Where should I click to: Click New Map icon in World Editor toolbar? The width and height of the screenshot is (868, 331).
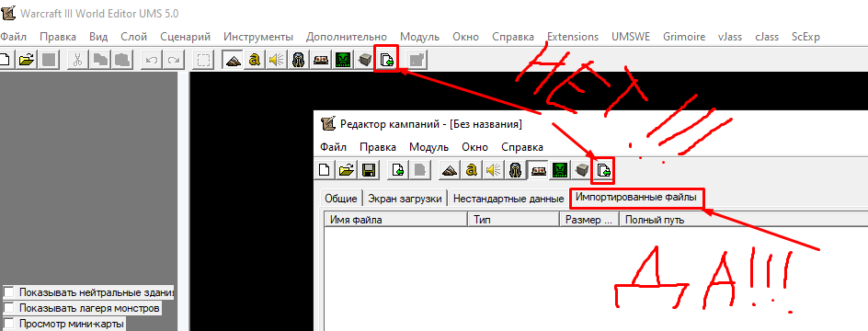(x=5, y=60)
